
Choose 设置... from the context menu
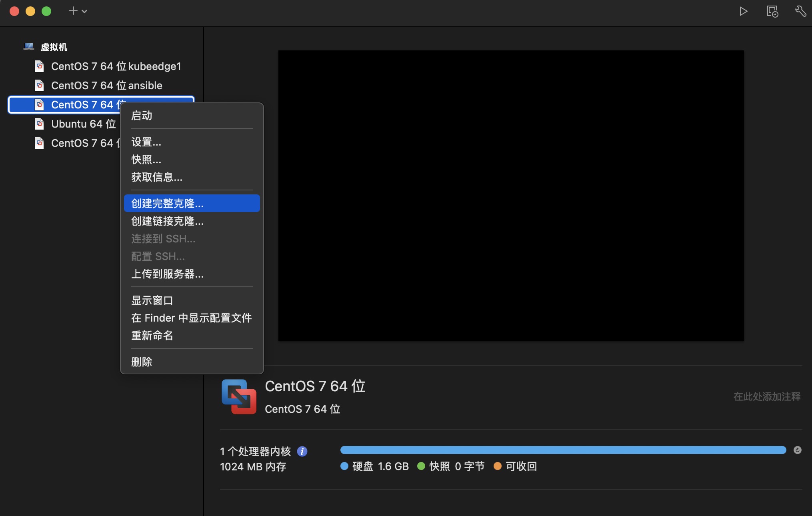pyautogui.click(x=192, y=142)
